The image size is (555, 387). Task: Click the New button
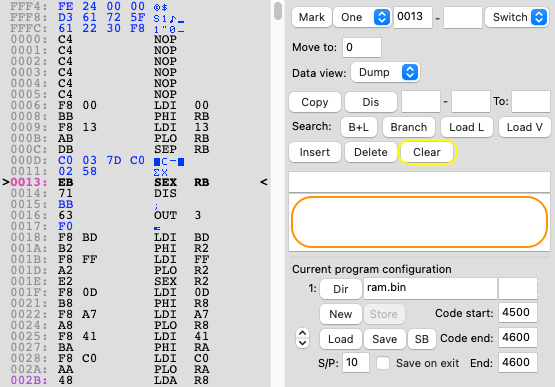(341, 314)
